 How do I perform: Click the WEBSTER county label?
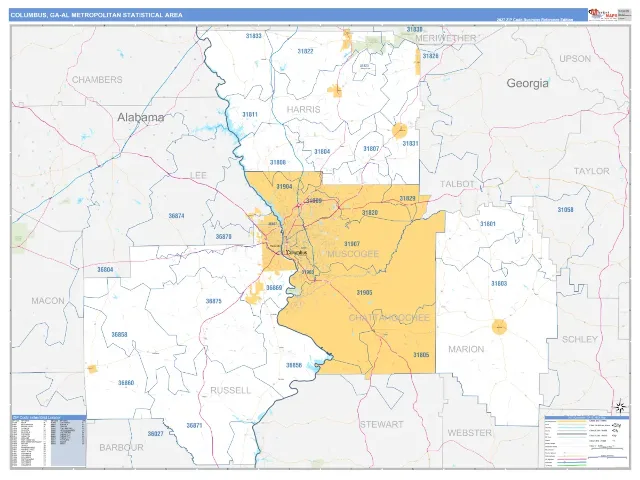point(470,433)
